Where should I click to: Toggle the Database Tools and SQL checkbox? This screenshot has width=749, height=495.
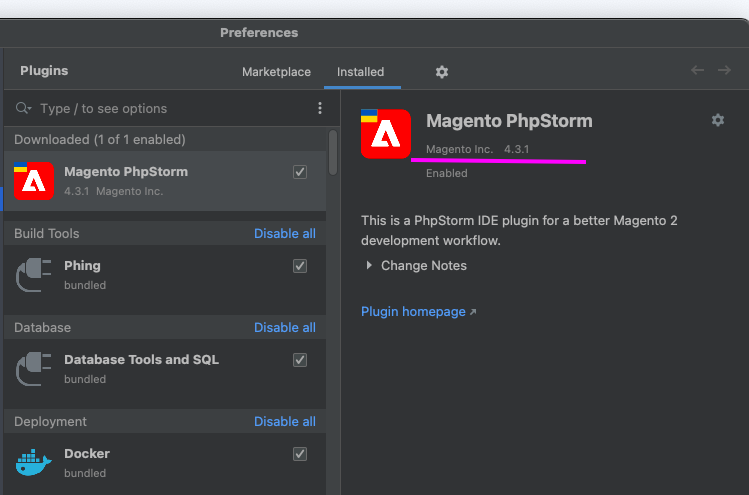coord(300,360)
